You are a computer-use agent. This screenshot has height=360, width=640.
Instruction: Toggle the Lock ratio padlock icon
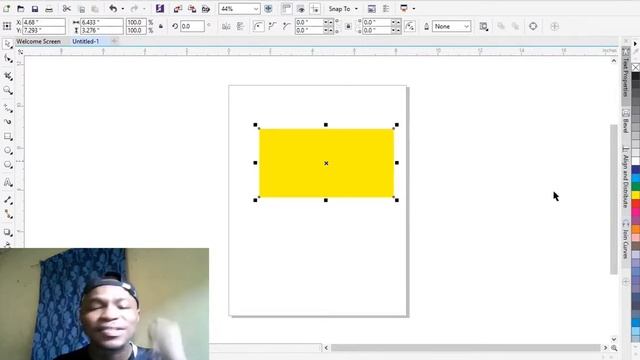click(x=161, y=26)
